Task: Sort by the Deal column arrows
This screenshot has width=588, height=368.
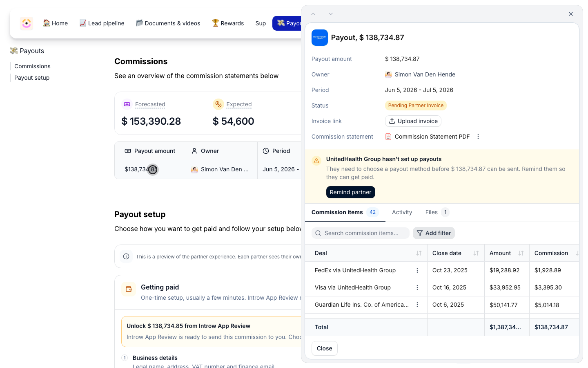Action: click(419, 253)
